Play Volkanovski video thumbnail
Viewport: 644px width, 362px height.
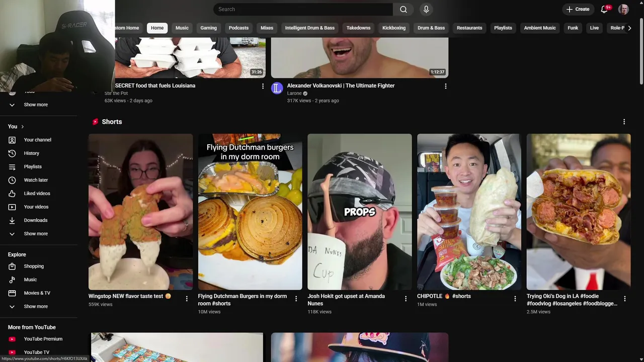pyautogui.click(x=360, y=57)
